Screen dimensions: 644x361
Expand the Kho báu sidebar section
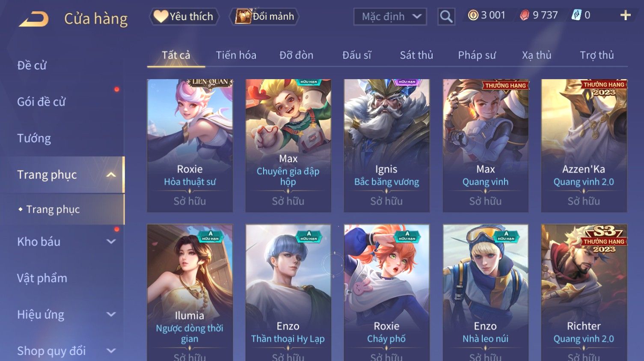click(111, 242)
